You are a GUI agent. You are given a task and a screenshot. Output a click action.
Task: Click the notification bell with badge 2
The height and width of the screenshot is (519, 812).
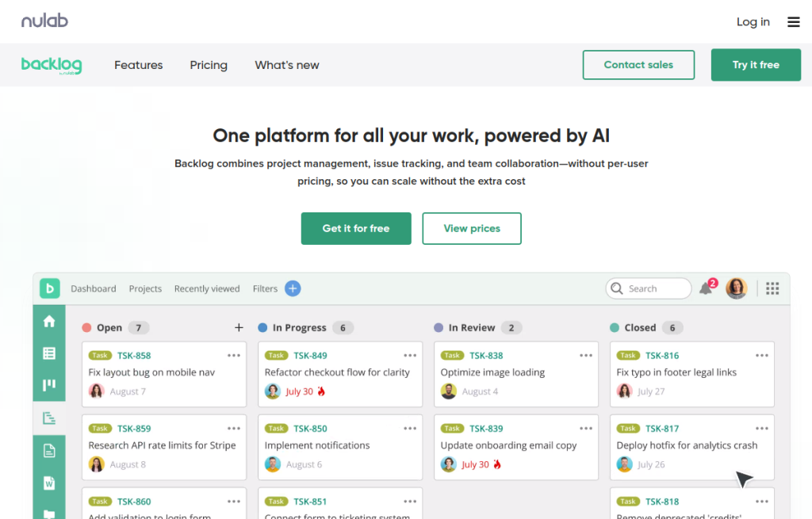coord(706,288)
